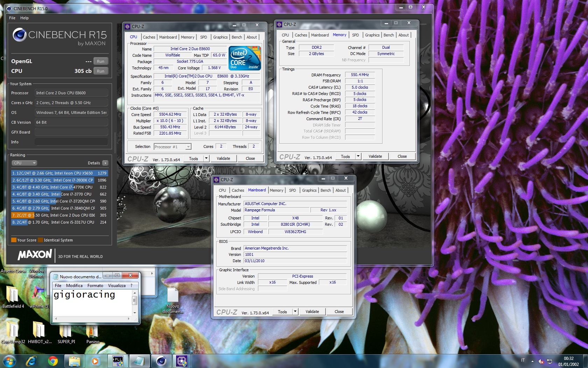Screen dimensions: 588x368
Task: Open Notepad Formato menu
Action: pos(95,286)
